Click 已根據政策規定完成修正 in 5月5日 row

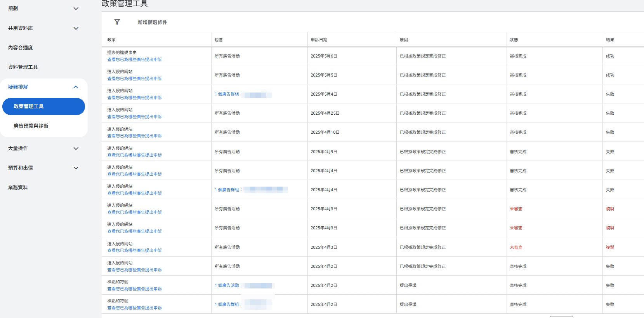click(x=423, y=75)
